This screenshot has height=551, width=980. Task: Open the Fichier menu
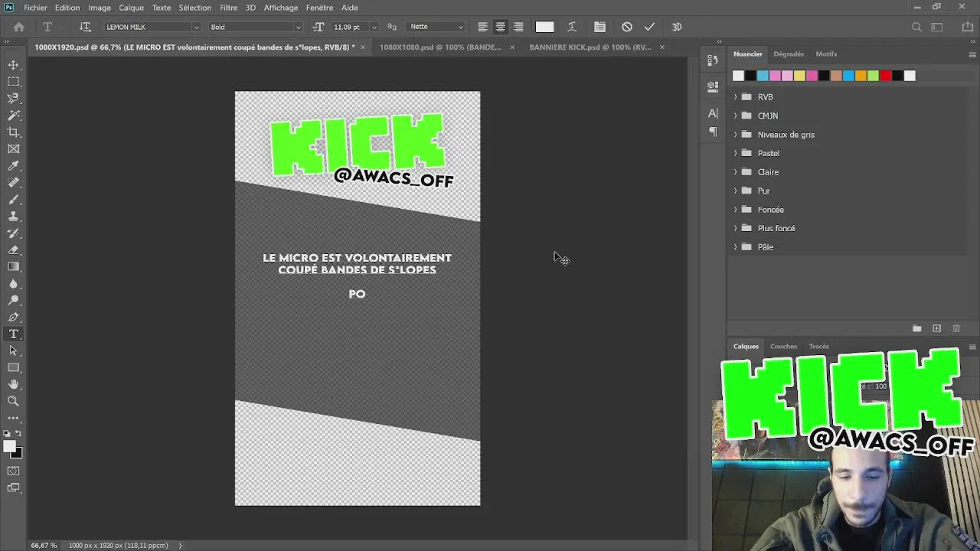tap(35, 8)
